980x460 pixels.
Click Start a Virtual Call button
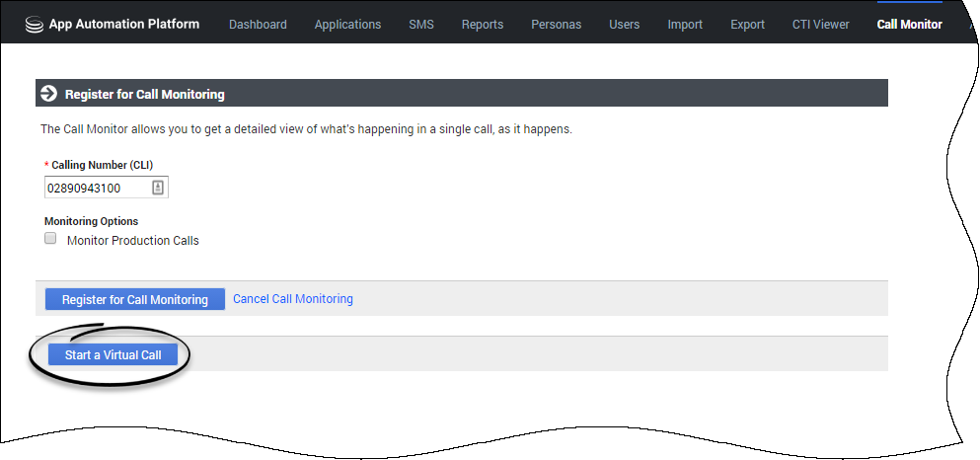pos(113,355)
